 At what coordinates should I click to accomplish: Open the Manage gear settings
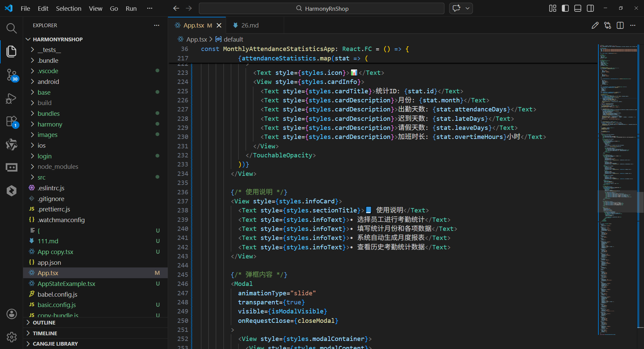click(11, 337)
